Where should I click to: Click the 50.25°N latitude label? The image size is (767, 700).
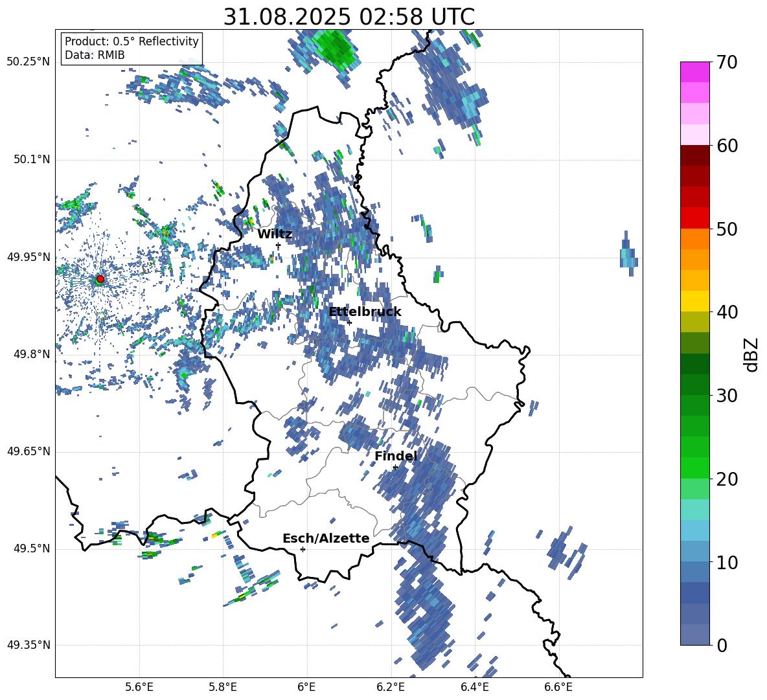(29, 62)
